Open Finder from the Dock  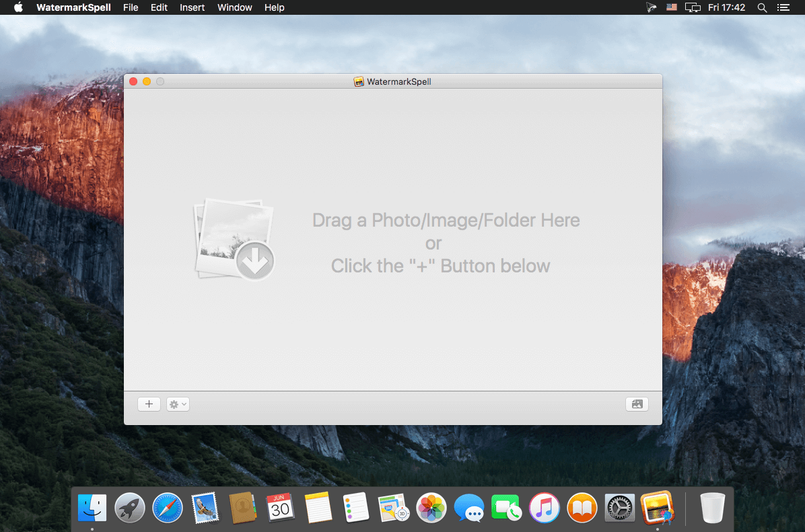coord(92,508)
